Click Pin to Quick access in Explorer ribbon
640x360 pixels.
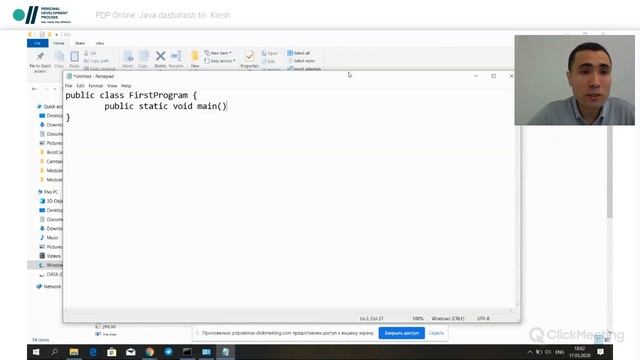pyautogui.click(x=40, y=62)
